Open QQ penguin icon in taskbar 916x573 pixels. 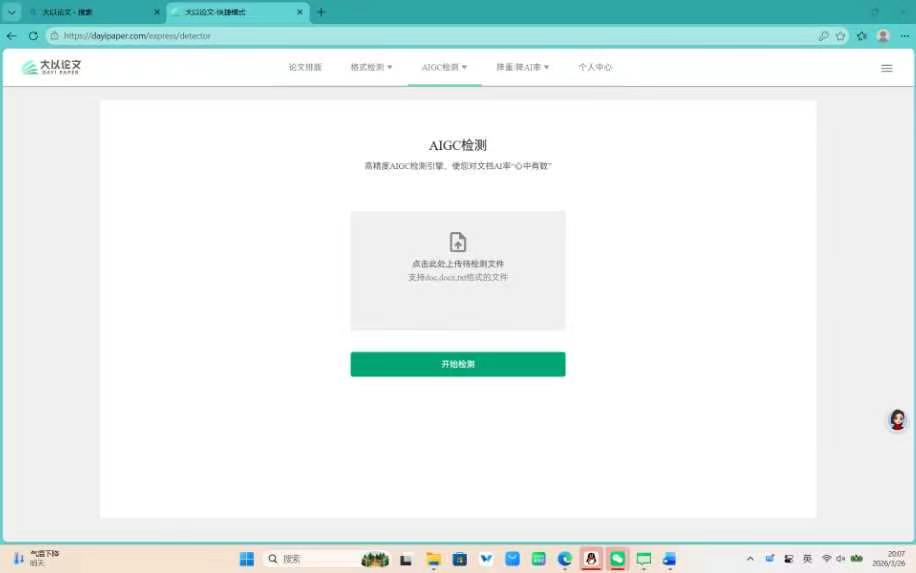click(591, 559)
